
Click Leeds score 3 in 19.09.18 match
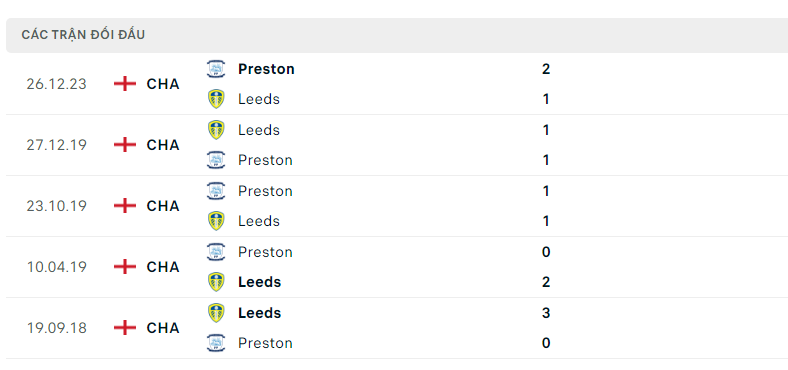click(546, 313)
